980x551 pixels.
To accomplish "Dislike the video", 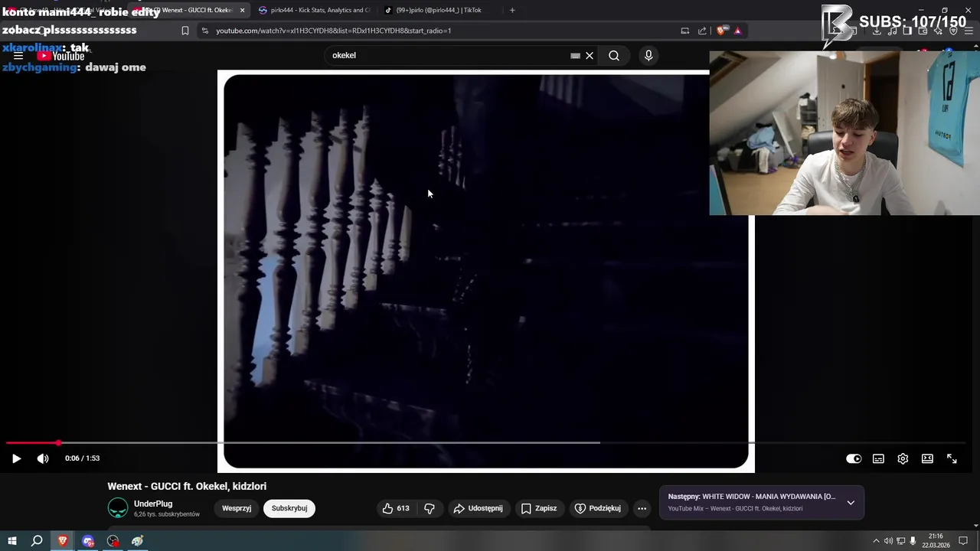I will 430,508.
